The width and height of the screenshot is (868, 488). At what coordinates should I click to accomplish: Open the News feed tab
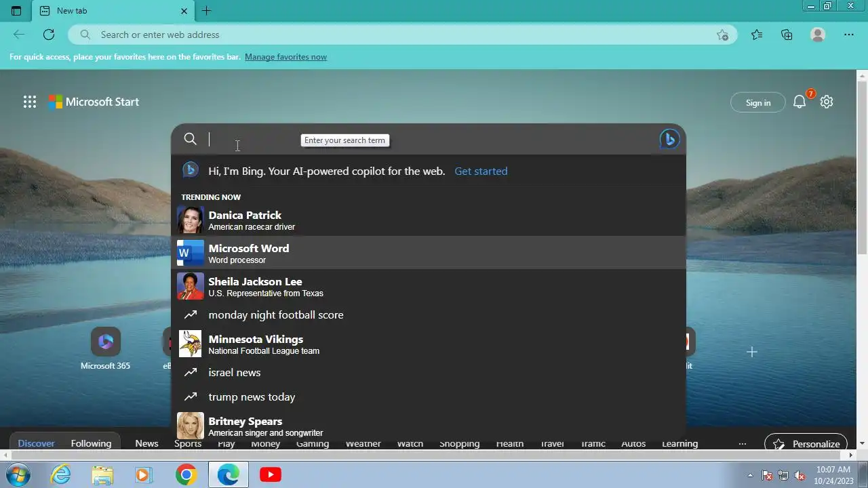(x=146, y=444)
